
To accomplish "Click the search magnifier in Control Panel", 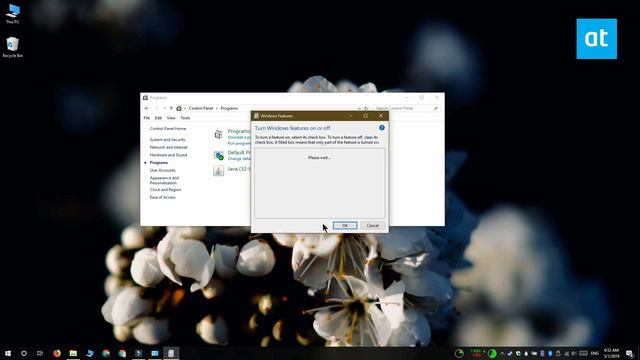I will click(x=436, y=108).
